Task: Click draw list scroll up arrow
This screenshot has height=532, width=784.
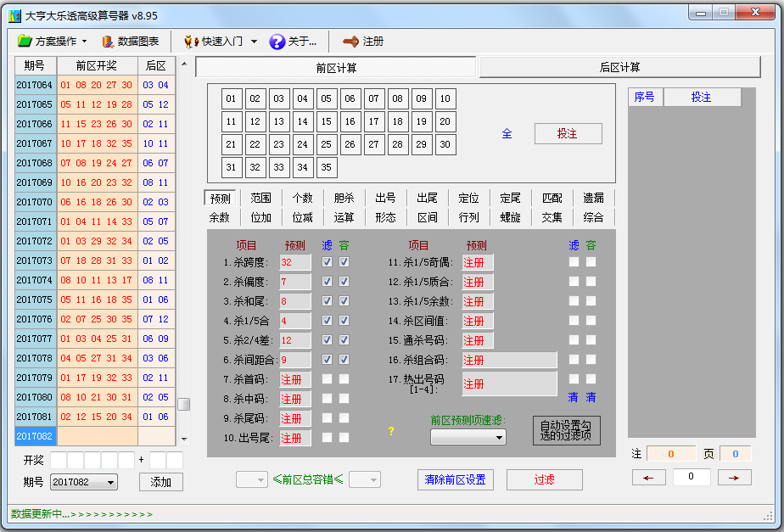Action: (184, 64)
